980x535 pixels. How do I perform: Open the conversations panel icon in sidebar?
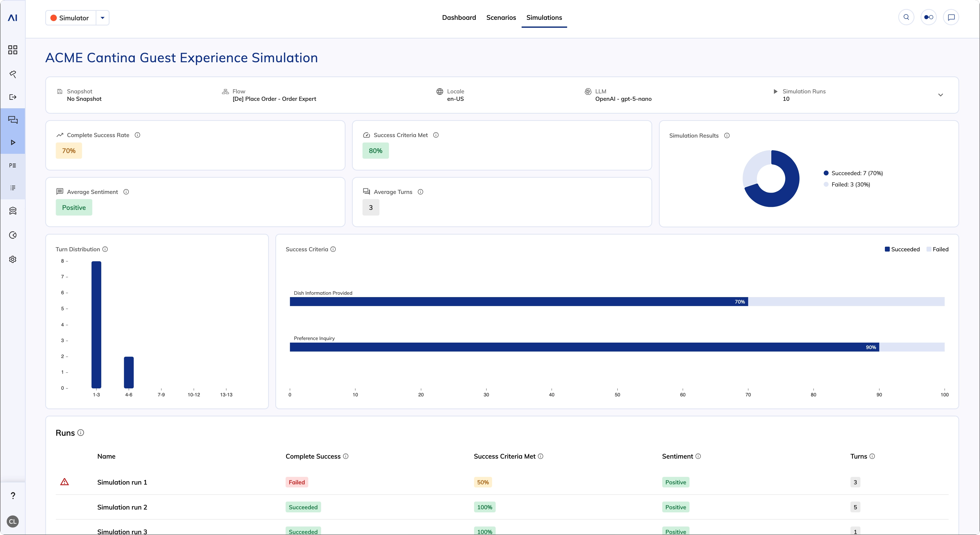pos(13,120)
